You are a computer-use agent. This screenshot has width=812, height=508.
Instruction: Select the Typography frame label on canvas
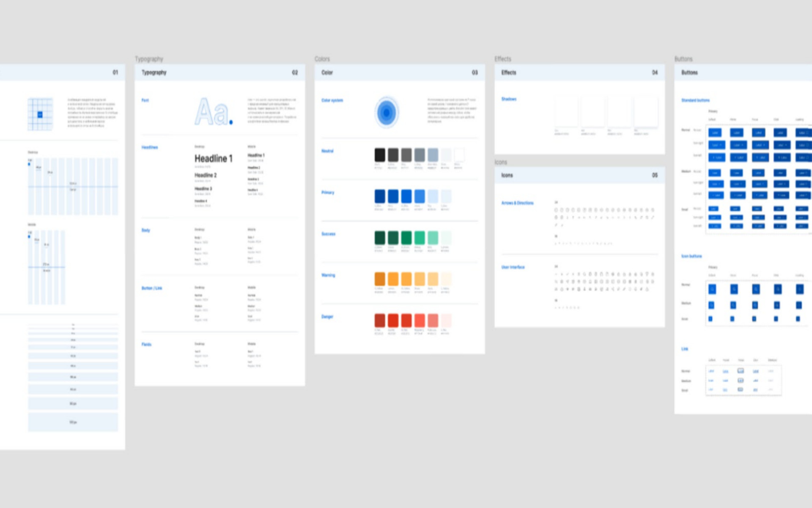coord(149,59)
